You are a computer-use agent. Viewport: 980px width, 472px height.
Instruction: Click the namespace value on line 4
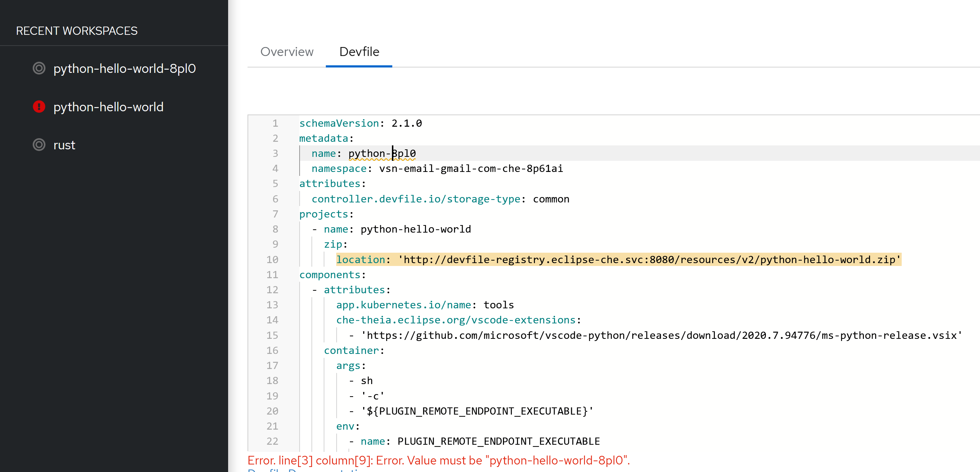[471, 169]
